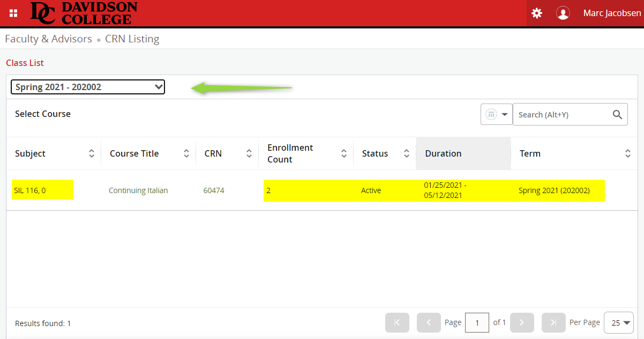Open the apps grid menu icon
Image resolution: width=644 pixels, height=339 pixels.
click(x=13, y=13)
